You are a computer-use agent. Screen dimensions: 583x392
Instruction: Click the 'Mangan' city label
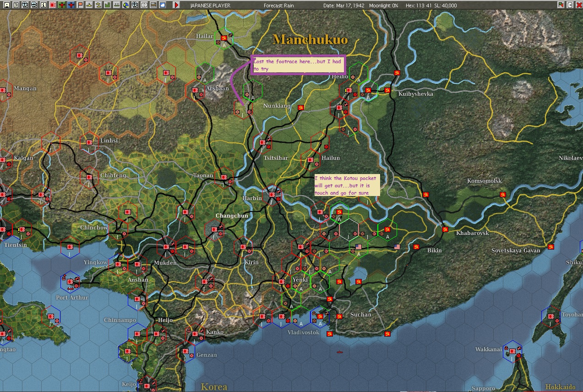[x=25, y=88]
